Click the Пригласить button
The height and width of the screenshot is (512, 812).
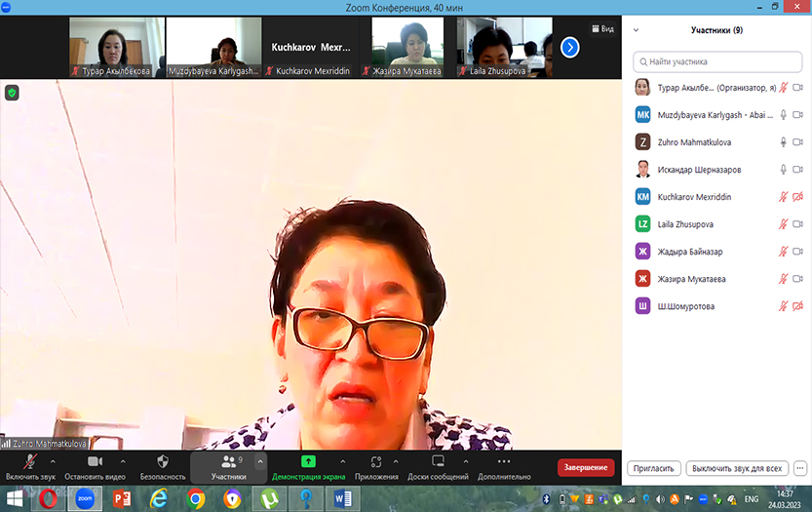coord(653,468)
